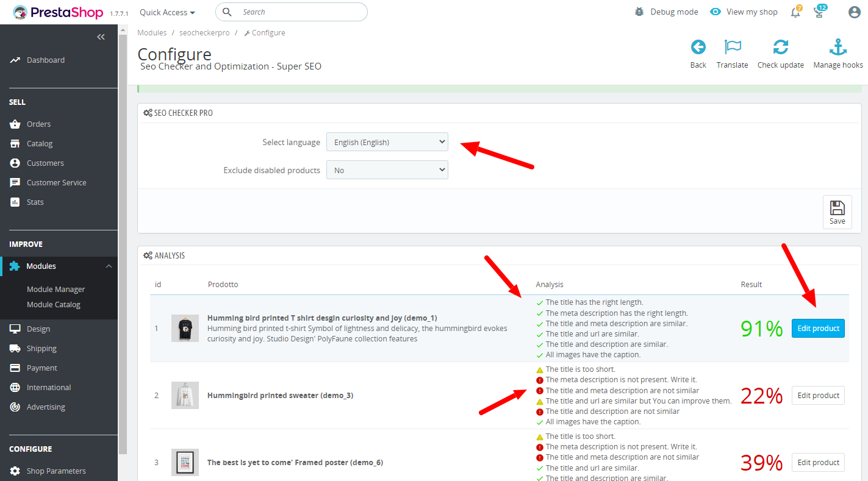This screenshot has height=481, width=868.
Task: Open Module Catalog submenu item
Action: 53,305
